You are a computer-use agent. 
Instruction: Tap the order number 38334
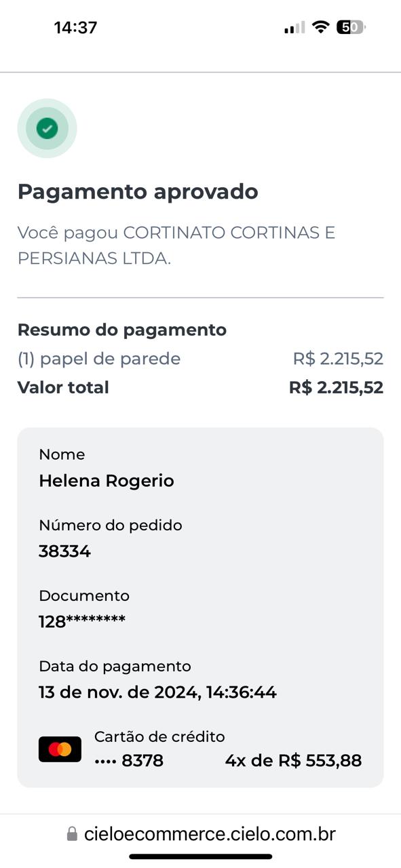[x=64, y=551]
